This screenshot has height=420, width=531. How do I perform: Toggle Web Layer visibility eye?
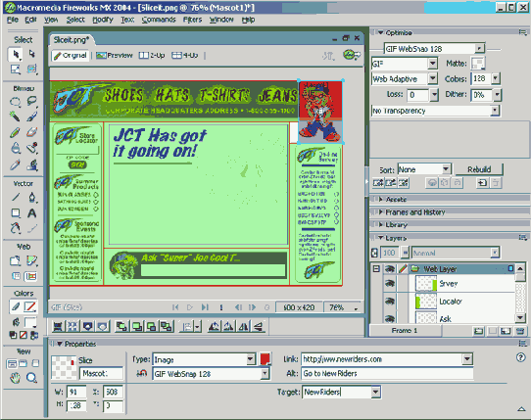(x=390, y=269)
